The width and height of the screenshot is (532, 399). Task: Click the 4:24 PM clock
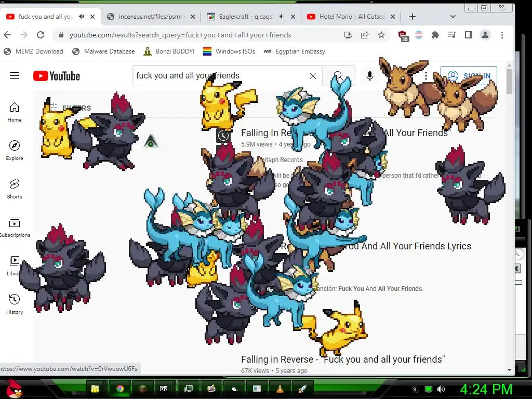tap(486, 389)
